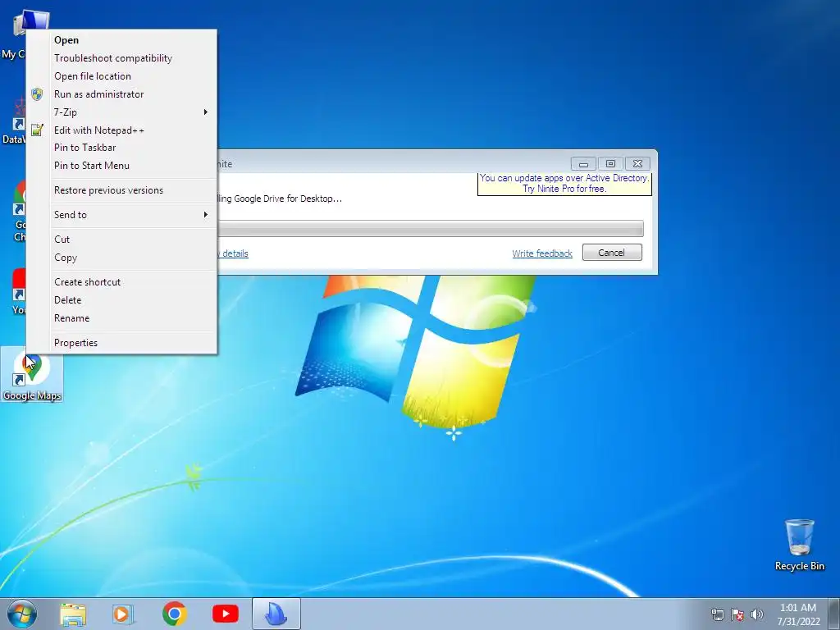Choose Edit with Notepad++
The width and height of the screenshot is (840, 630).
121,130
